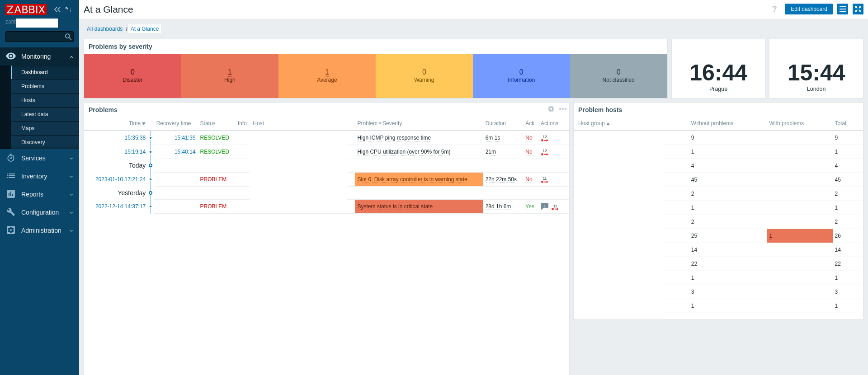This screenshot has height=375, width=868.
Task: Click Ack 'No' for Disk array controller row
Action: [x=529, y=179]
